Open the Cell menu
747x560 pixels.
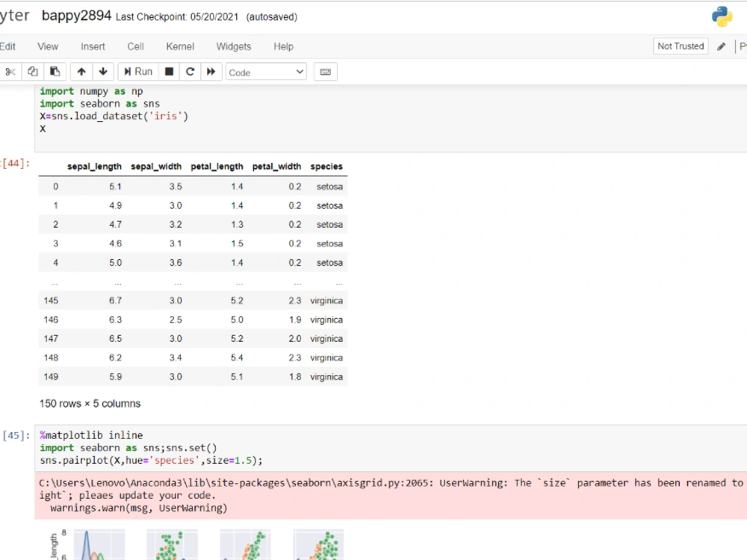(x=135, y=46)
